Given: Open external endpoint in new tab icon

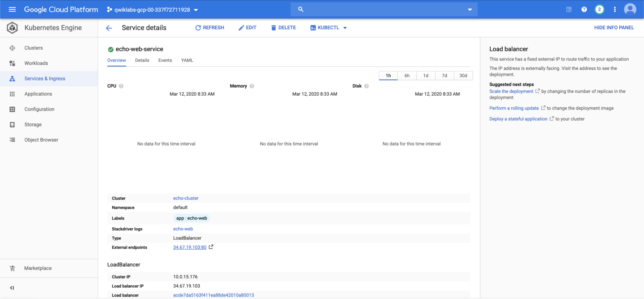Looking at the screenshot, I should pos(211,247).
